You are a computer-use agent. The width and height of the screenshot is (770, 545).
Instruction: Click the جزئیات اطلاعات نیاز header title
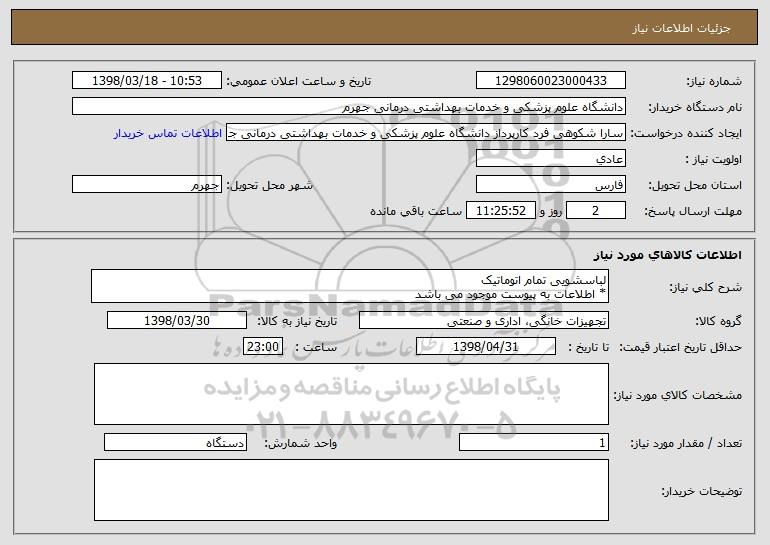click(681, 28)
